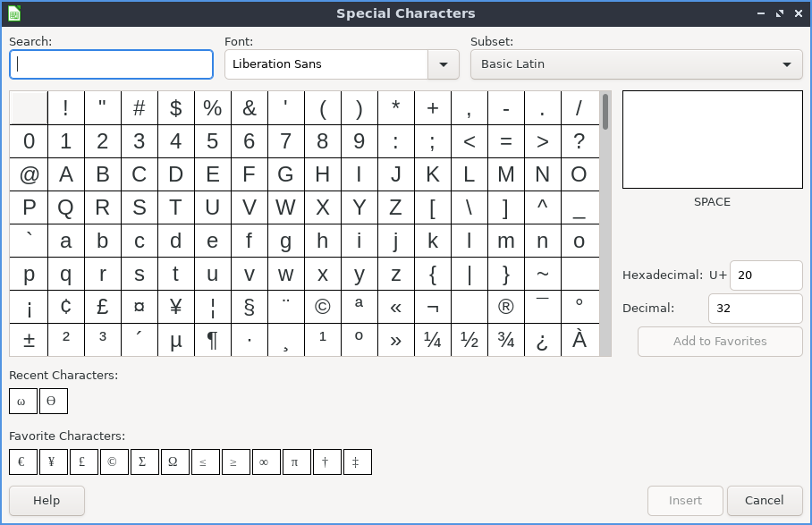
Task: Select the Theta symbol in Recent Characters
Action: pyautogui.click(x=54, y=402)
